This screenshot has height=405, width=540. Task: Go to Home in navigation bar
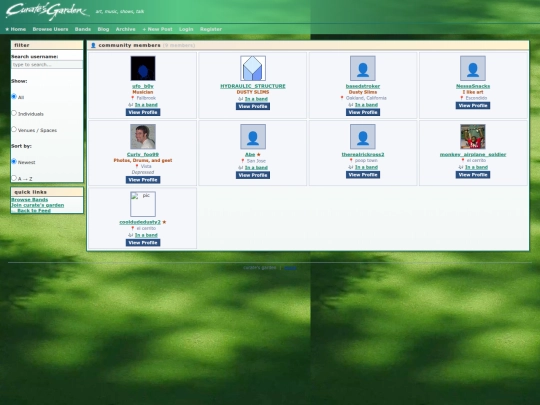click(15, 29)
